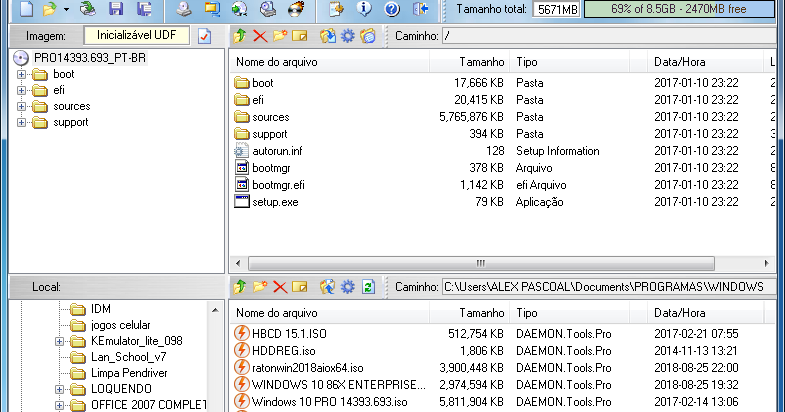Click the notepad with gear toolbar icon

click(336, 9)
